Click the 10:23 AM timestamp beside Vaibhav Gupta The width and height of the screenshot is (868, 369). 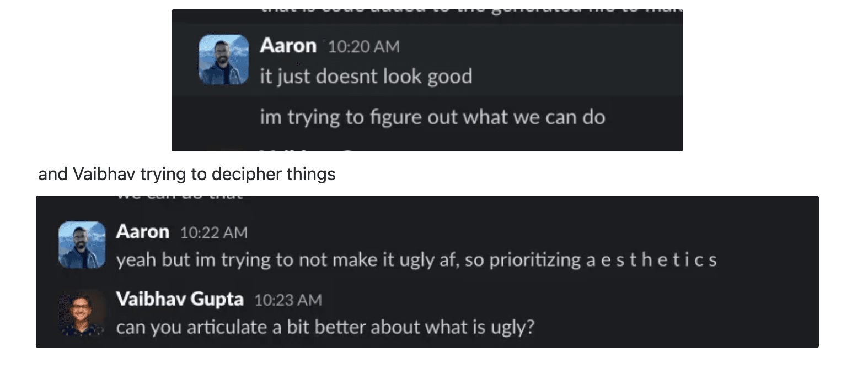click(289, 300)
